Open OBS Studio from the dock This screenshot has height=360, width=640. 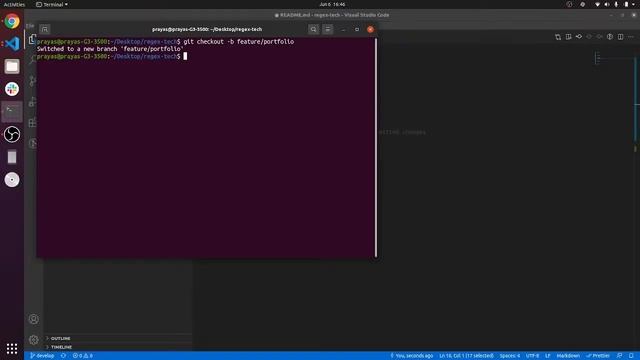tap(12, 134)
